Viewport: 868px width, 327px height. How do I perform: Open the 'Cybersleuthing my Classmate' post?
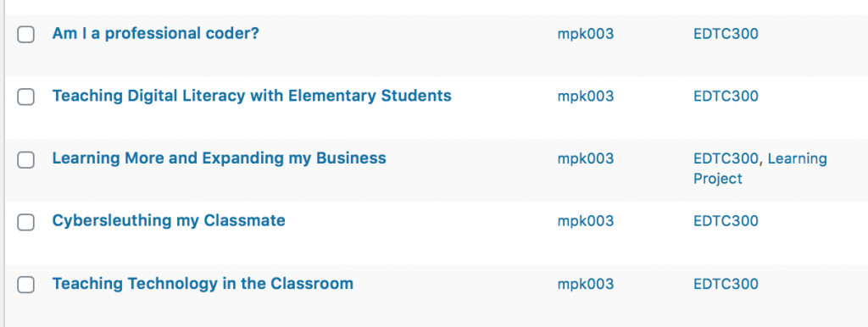point(169,221)
